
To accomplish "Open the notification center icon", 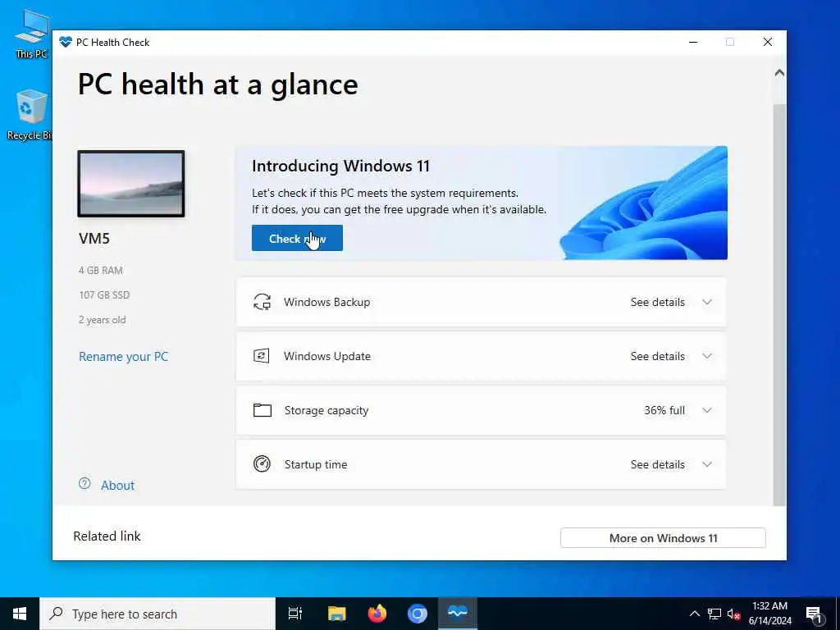I will [815, 614].
